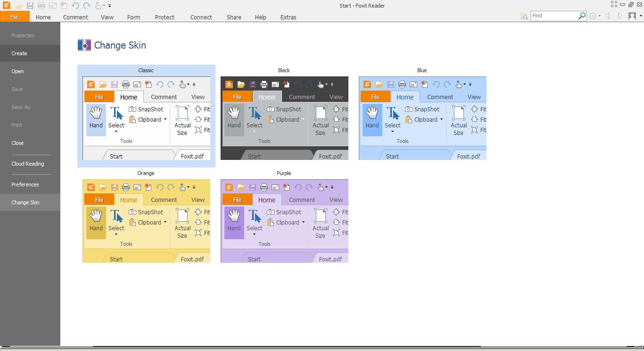The height and width of the screenshot is (351, 644).
Task: Expand the touch mode dropdown arrow
Action: coord(105,6)
